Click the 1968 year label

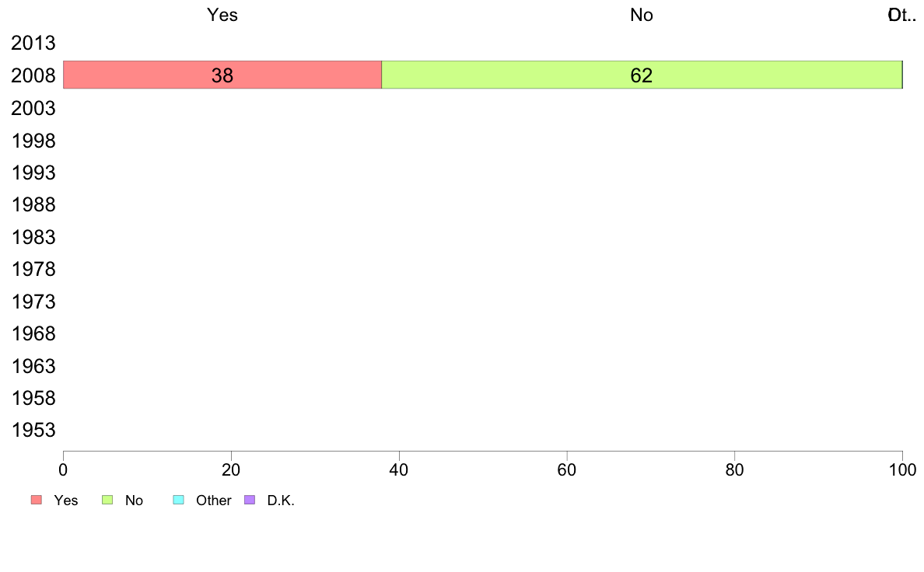(x=33, y=334)
